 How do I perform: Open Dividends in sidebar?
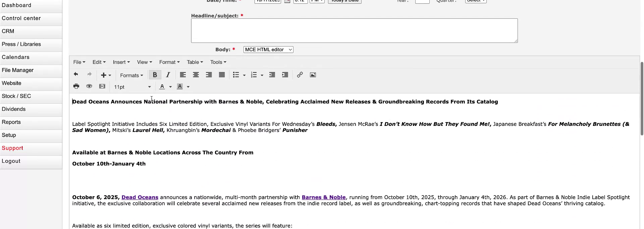pos(31,109)
